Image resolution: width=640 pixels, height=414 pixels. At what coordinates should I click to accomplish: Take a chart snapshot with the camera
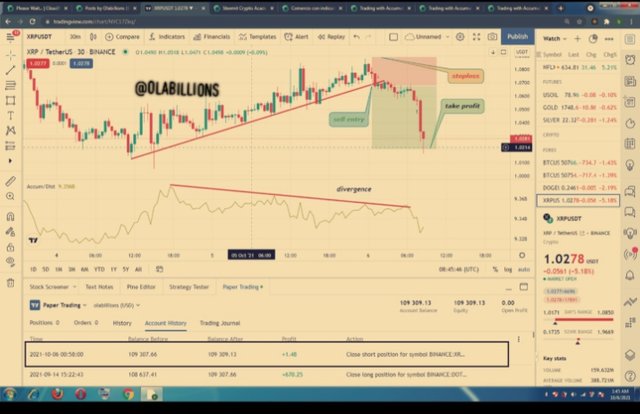(492, 37)
